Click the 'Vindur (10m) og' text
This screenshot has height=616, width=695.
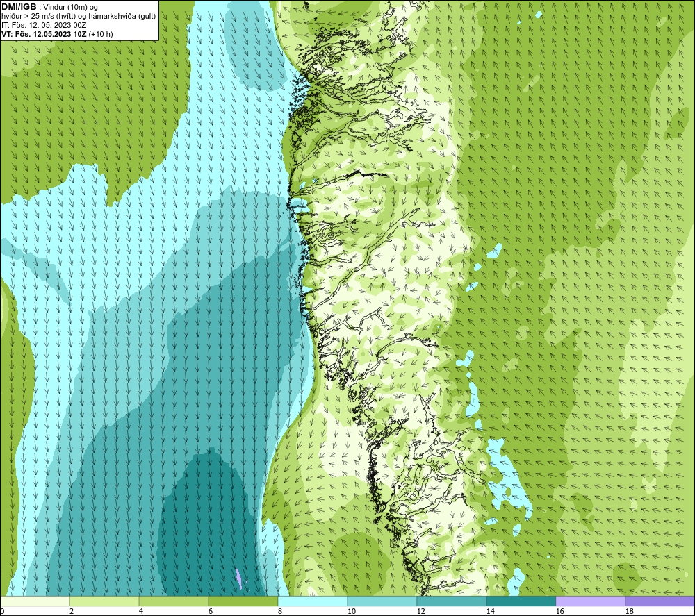pyautogui.click(x=70, y=8)
